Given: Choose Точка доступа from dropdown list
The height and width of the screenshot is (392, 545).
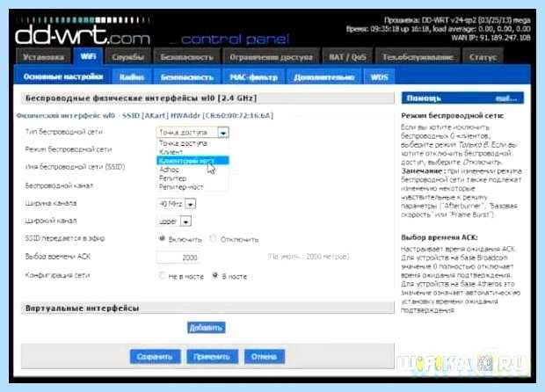Looking at the screenshot, I should [193, 143].
